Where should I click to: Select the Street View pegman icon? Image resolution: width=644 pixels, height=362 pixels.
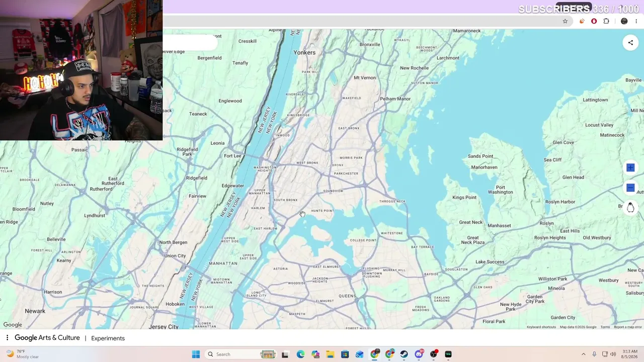[x=630, y=207]
